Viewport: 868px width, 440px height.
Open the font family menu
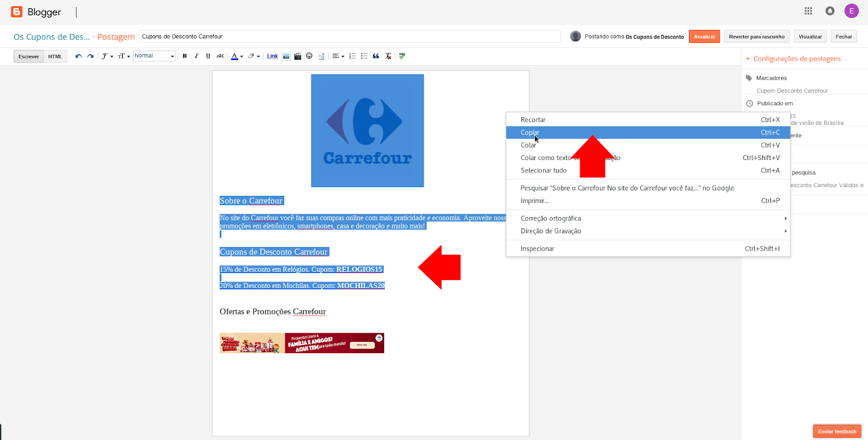[107, 56]
